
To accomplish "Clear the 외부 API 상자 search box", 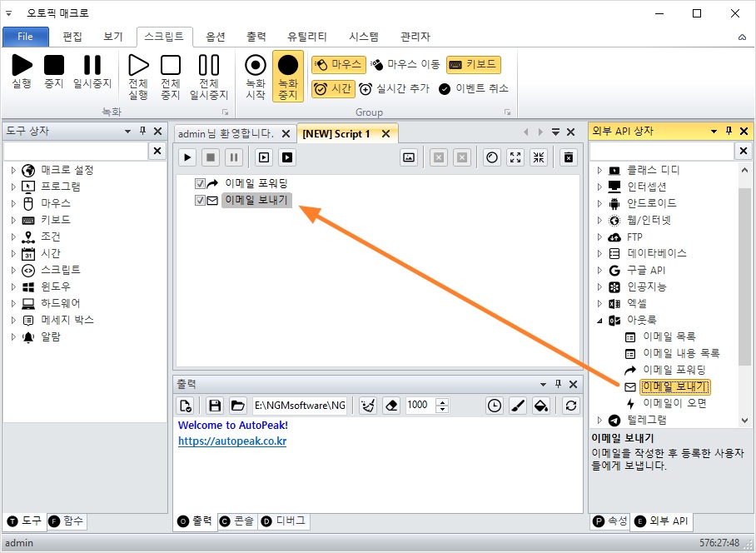I will [x=743, y=152].
